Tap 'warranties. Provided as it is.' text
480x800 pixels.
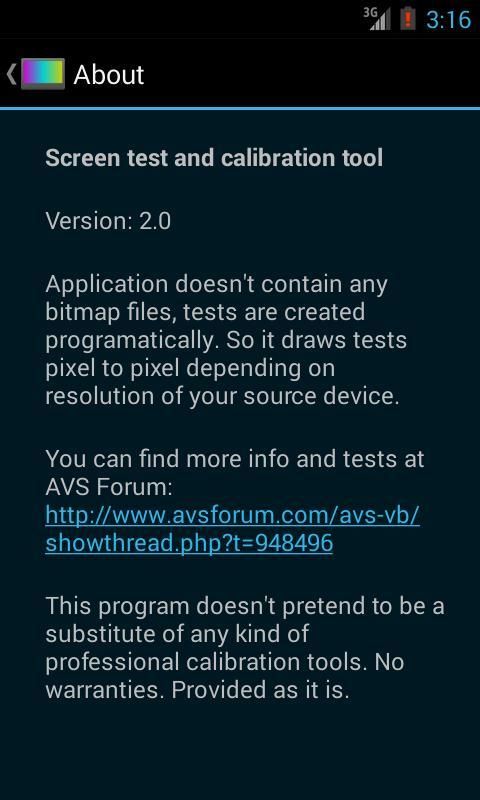tap(197, 690)
